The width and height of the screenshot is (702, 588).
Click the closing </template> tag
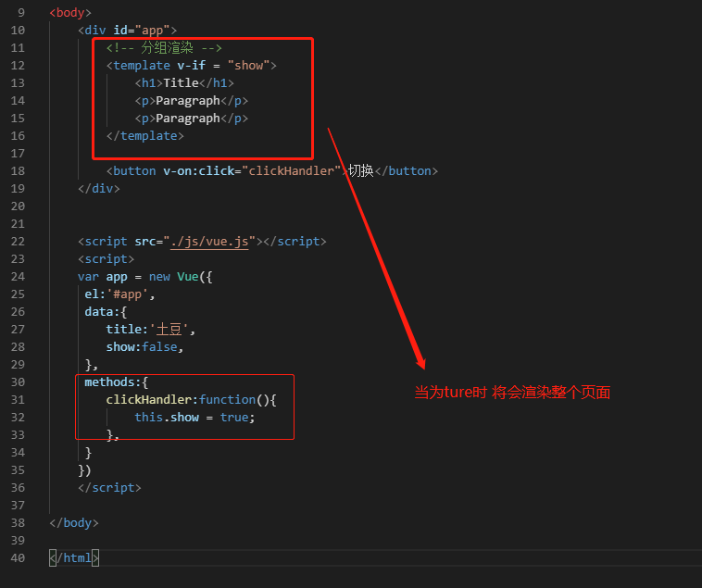[x=145, y=135]
